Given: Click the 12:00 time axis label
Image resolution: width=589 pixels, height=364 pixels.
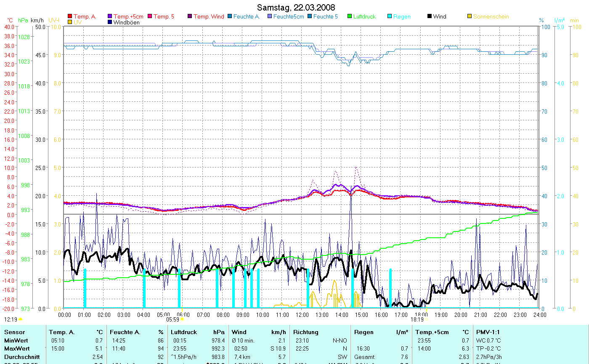Looking at the screenshot, I should [x=302, y=315].
